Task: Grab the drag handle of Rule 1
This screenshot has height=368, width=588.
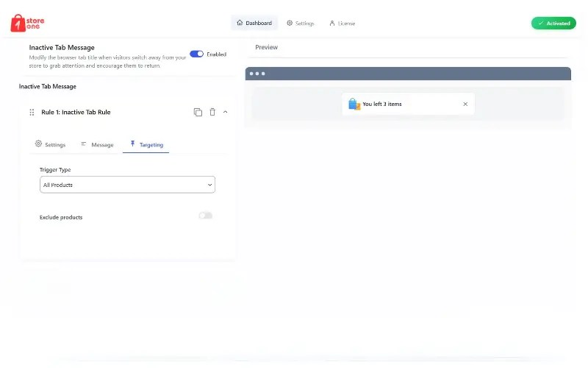Action: click(x=32, y=113)
